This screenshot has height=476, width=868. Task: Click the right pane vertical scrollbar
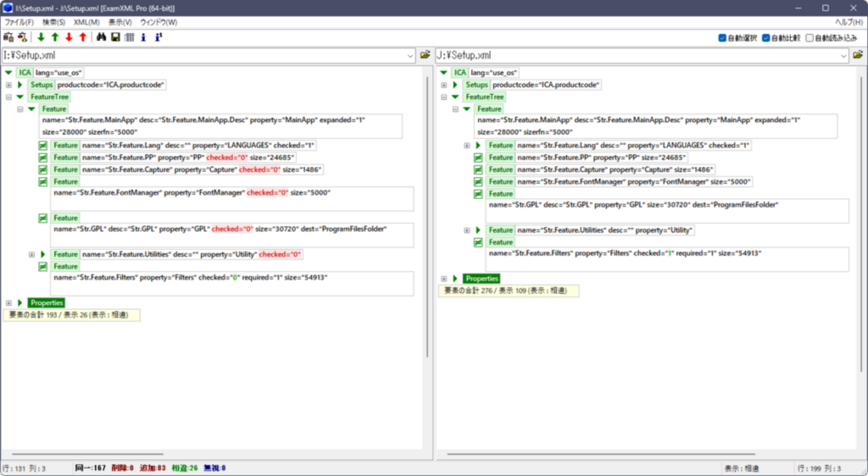[x=862, y=224]
